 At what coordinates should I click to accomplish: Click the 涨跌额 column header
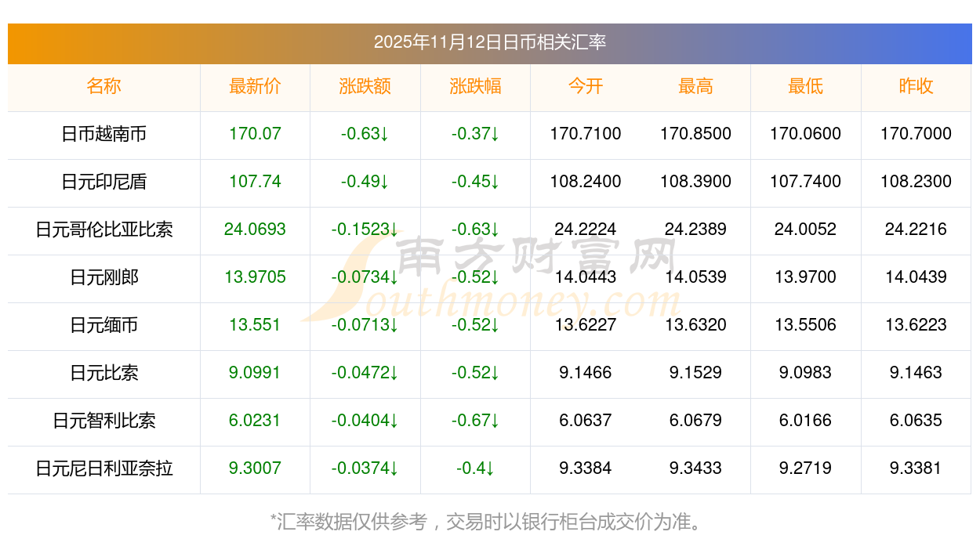click(365, 86)
